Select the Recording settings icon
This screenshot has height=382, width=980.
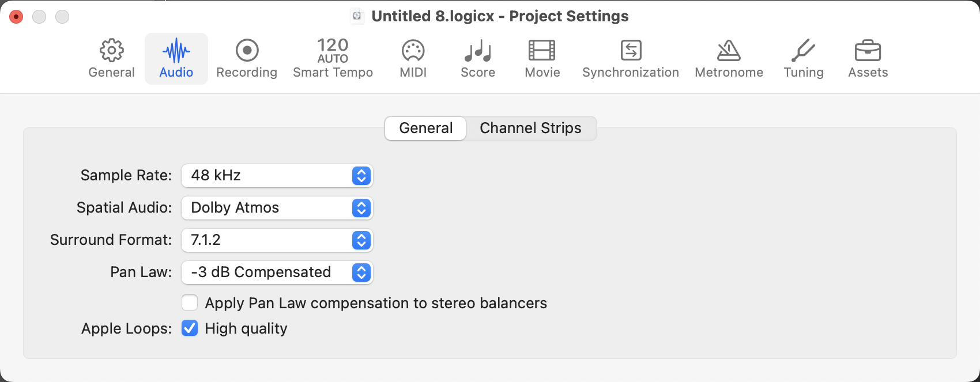point(246,58)
